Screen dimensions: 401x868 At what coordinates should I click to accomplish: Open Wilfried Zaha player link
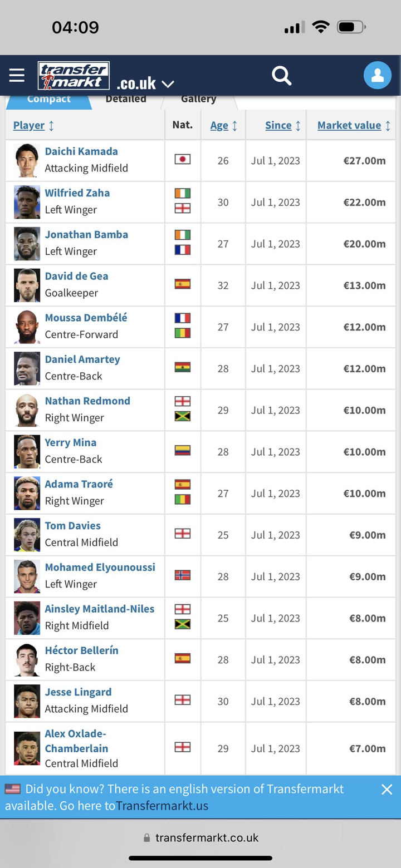[x=77, y=193]
